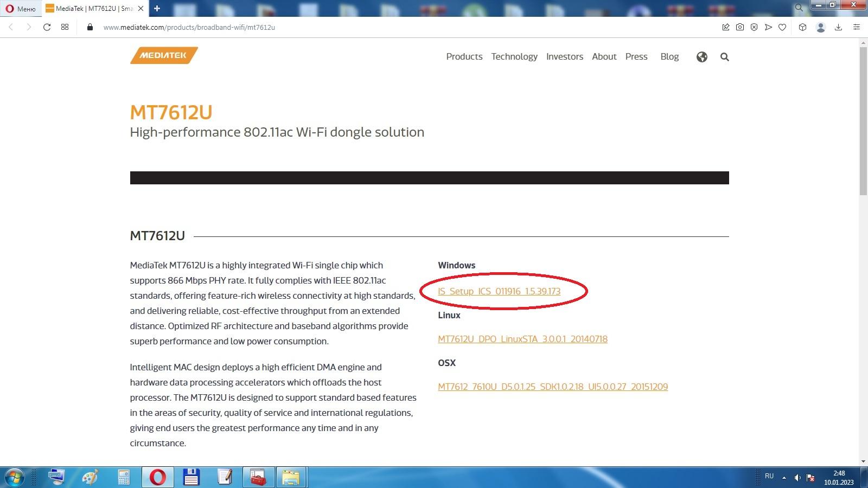Viewport: 868px width, 488px height.
Task: Open the user profile avatar
Action: click(821, 27)
